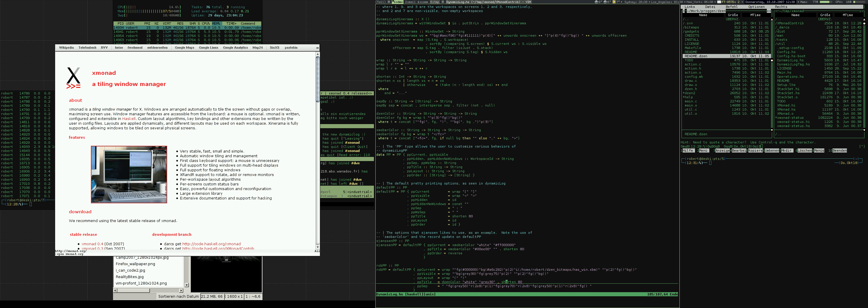This screenshot has height=308, width=868.
Task: Click the xmonad logo on the webpage
Action: pyautogui.click(x=73, y=78)
